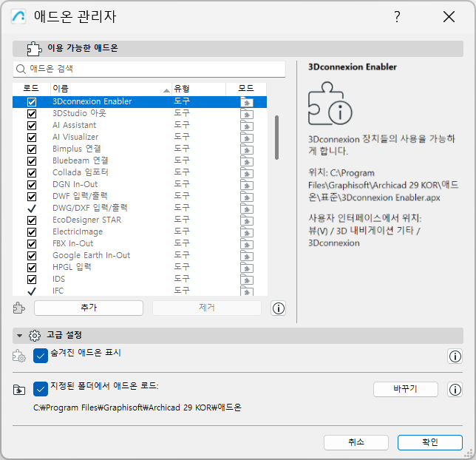Disable the Bluebeam 연결 load checkbox
The height and width of the screenshot is (460, 476).
[x=32, y=161]
